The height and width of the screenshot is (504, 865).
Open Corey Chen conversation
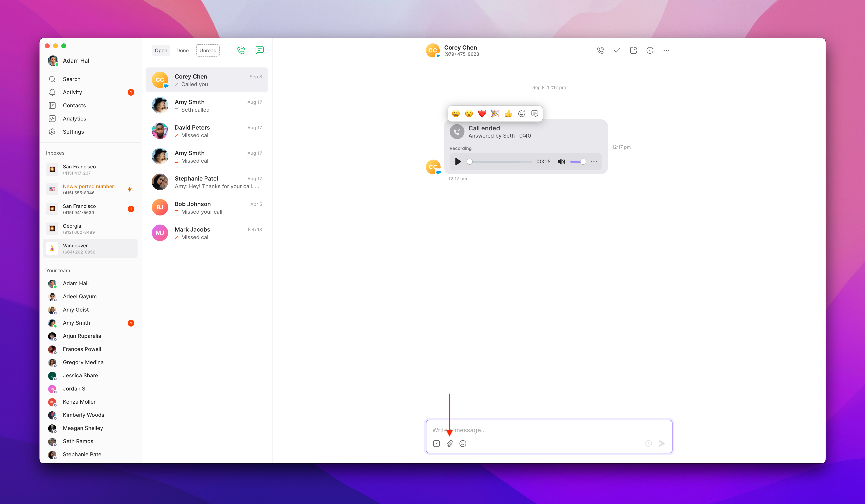pyautogui.click(x=207, y=80)
